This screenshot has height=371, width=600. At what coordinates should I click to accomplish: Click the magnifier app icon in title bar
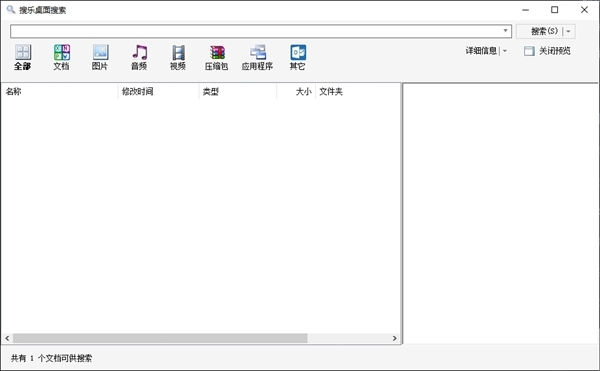coord(11,10)
